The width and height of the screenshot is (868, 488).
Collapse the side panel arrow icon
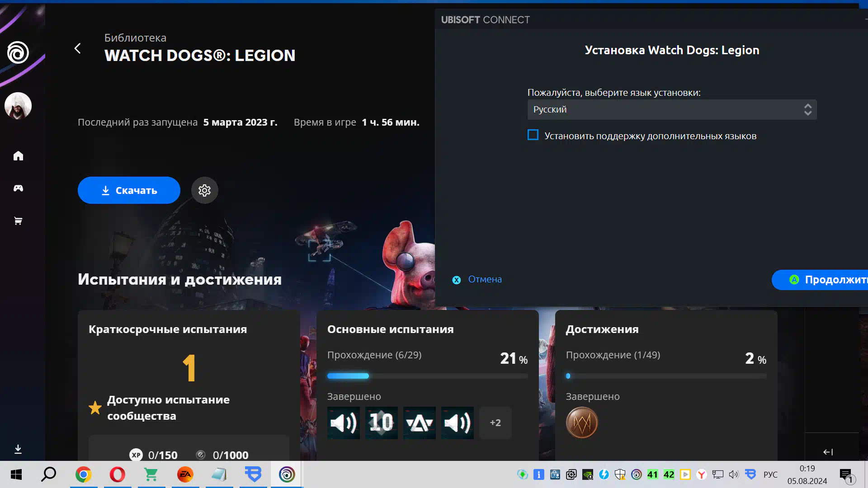pyautogui.click(x=828, y=452)
